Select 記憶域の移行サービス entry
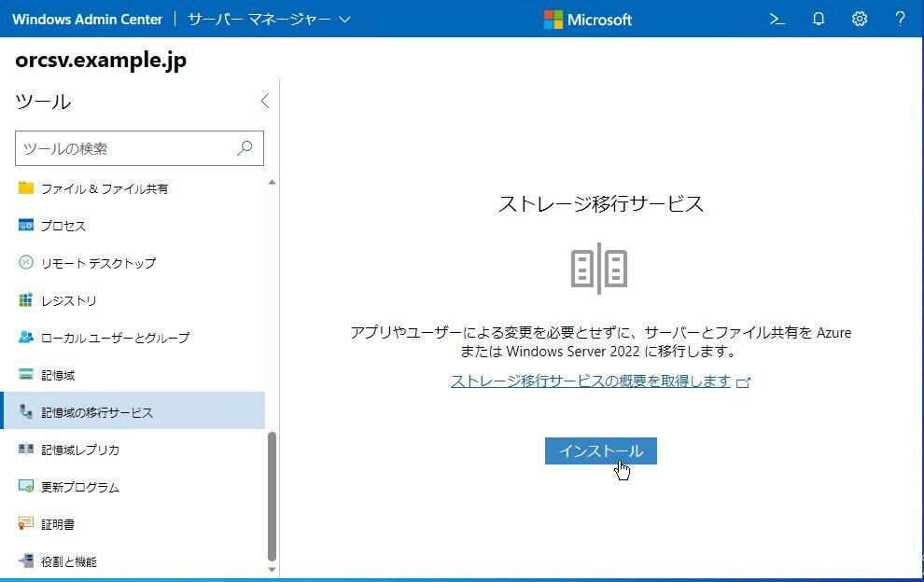 [133, 411]
